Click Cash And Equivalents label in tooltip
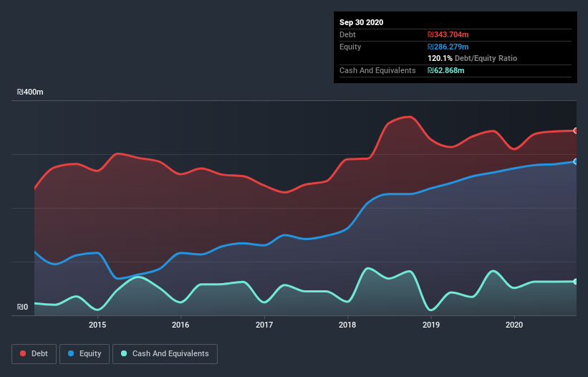Screen dimensions: 588x377 pos(377,70)
